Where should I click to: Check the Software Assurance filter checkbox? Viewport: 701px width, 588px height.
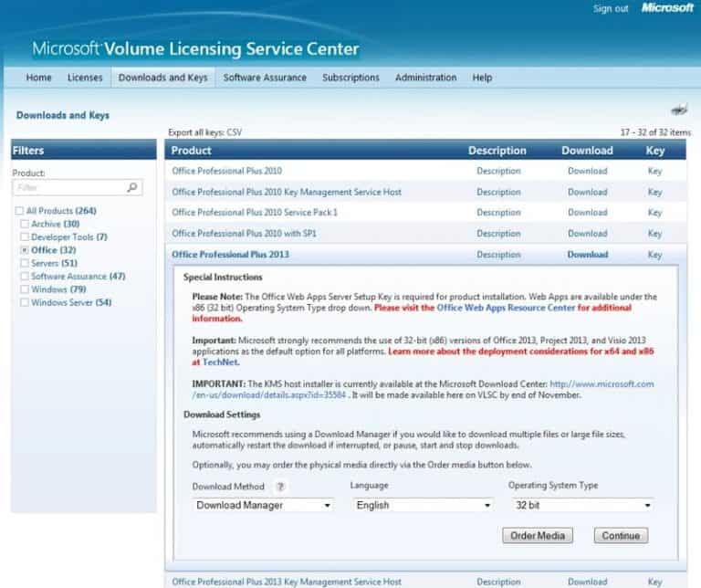point(25,277)
